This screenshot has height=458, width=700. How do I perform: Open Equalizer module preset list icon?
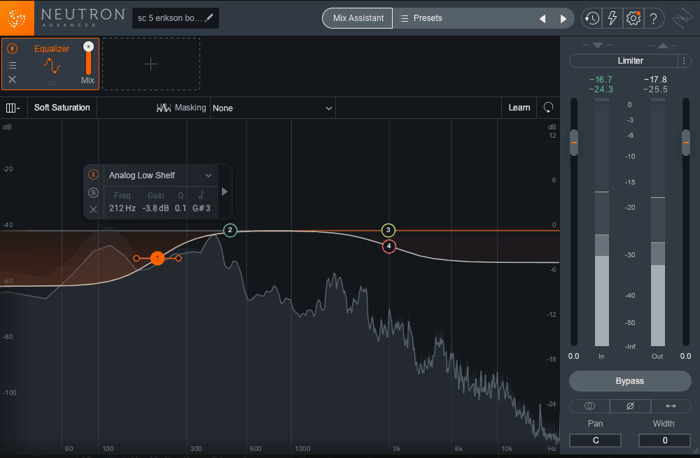(x=12, y=66)
